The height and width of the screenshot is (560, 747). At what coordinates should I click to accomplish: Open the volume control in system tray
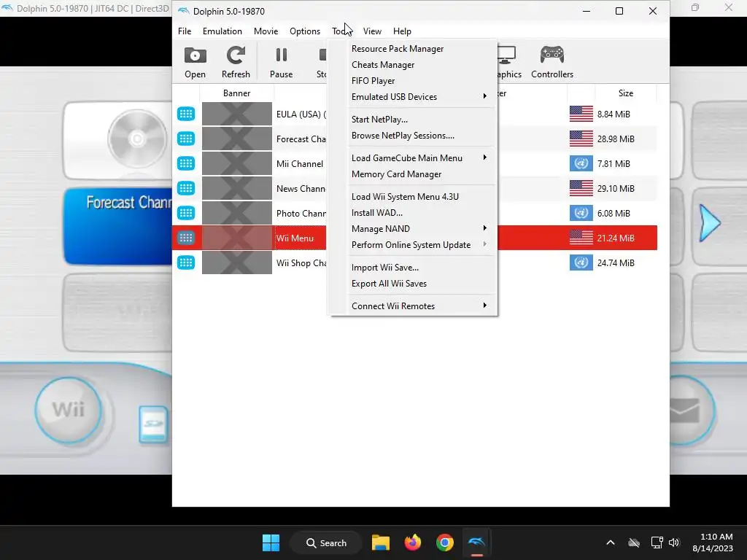[673, 542]
